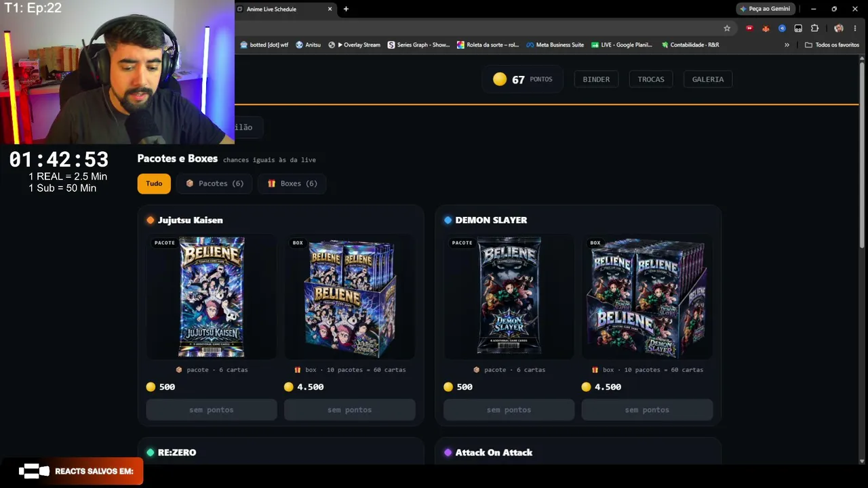This screenshot has width=868, height=488.
Task: Open the Meta Business Suite bookmark
Action: pyautogui.click(x=555, y=45)
